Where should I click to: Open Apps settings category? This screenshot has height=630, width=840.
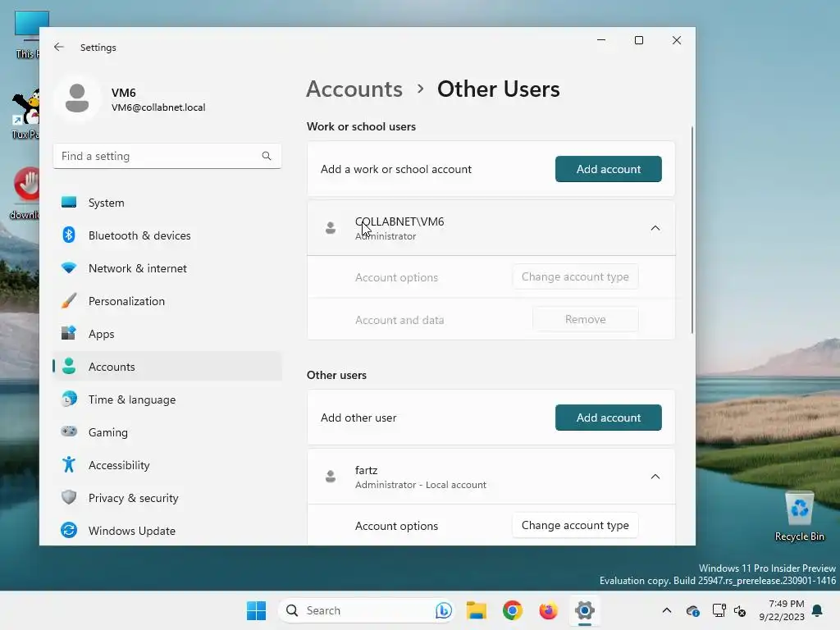167,333
